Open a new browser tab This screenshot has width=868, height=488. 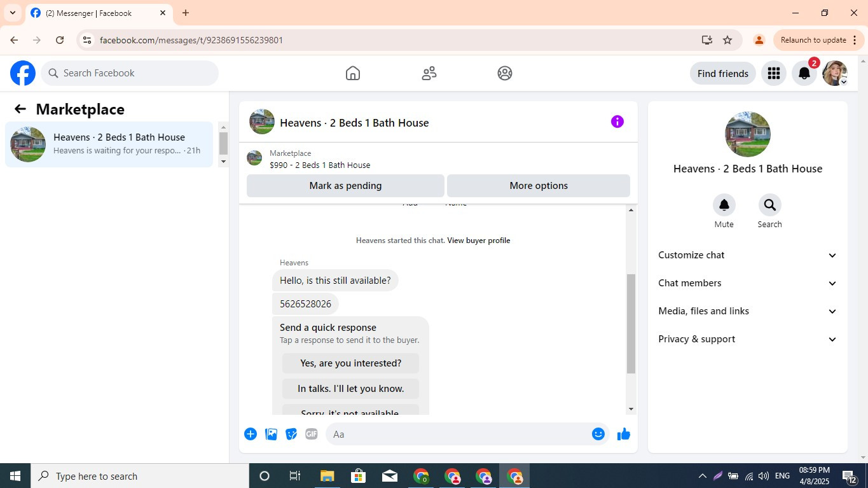tap(186, 13)
